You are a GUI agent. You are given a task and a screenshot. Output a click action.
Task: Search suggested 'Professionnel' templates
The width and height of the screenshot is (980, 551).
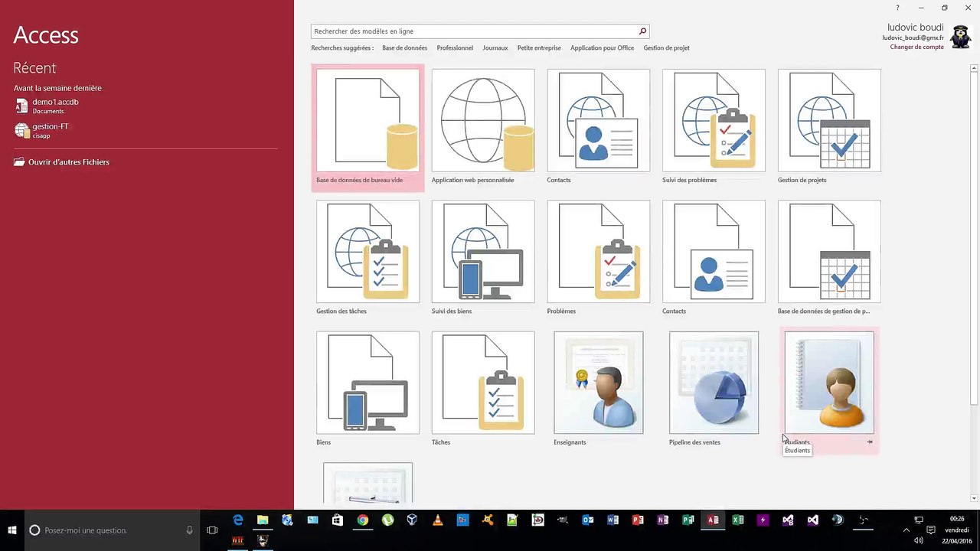(455, 47)
